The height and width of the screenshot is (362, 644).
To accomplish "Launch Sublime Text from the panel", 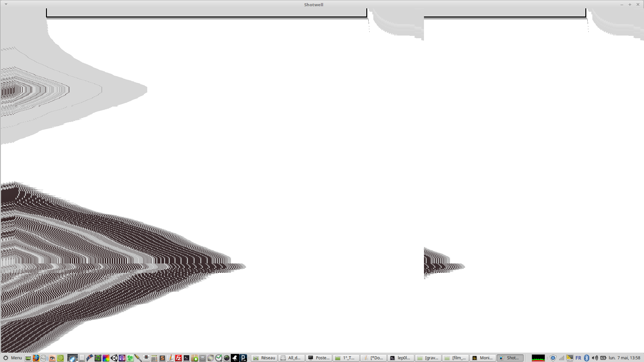I will (x=162, y=358).
